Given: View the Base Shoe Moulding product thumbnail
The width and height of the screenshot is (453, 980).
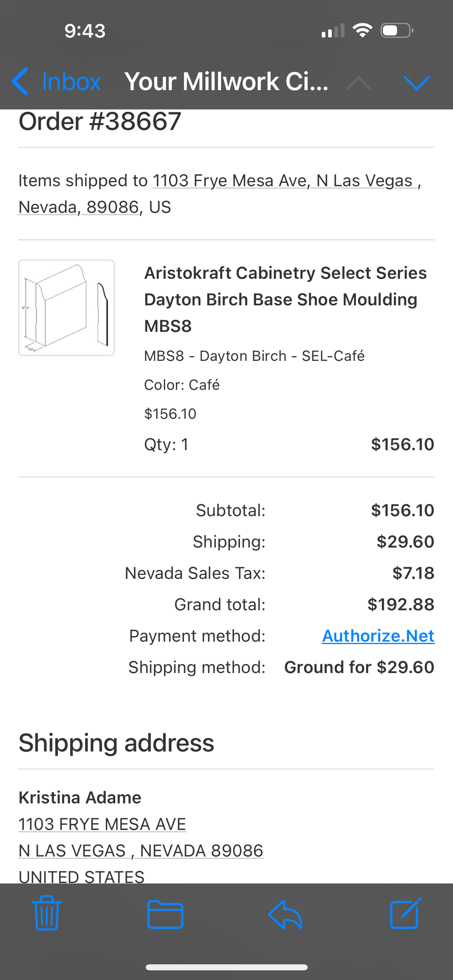Looking at the screenshot, I should [x=66, y=308].
